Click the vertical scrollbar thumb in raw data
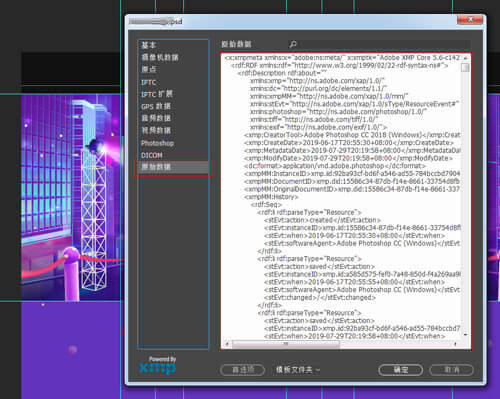Viewport: 500px width, 399px height. 465,67
